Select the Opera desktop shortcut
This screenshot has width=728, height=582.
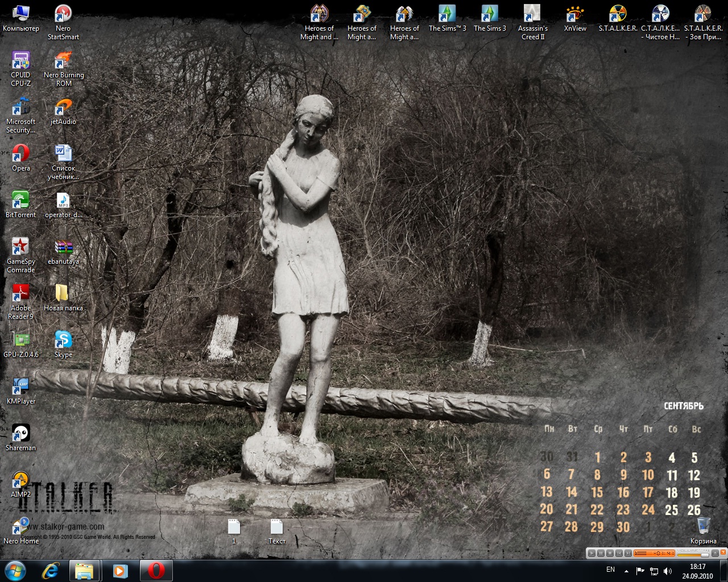click(x=21, y=159)
